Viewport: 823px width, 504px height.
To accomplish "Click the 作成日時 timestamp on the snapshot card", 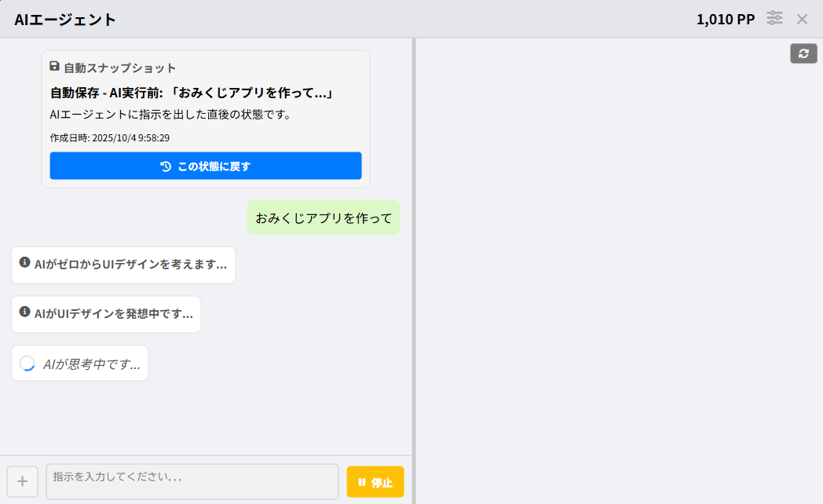I will 110,137.
